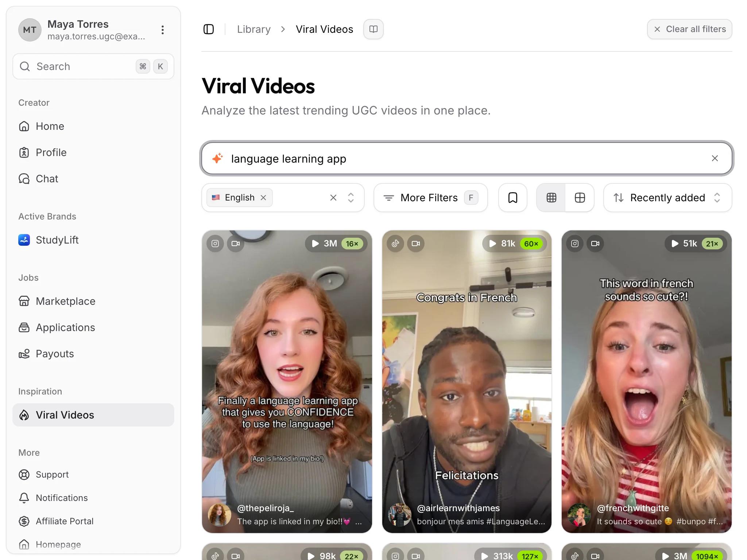
Task: Clear the language learning app search text
Action: click(x=715, y=158)
